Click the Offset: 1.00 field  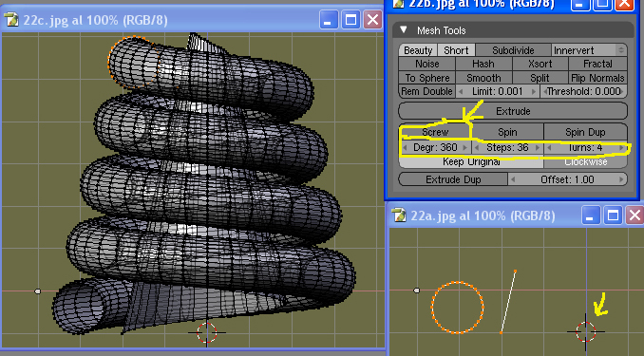pyautogui.click(x=567, y=179)
